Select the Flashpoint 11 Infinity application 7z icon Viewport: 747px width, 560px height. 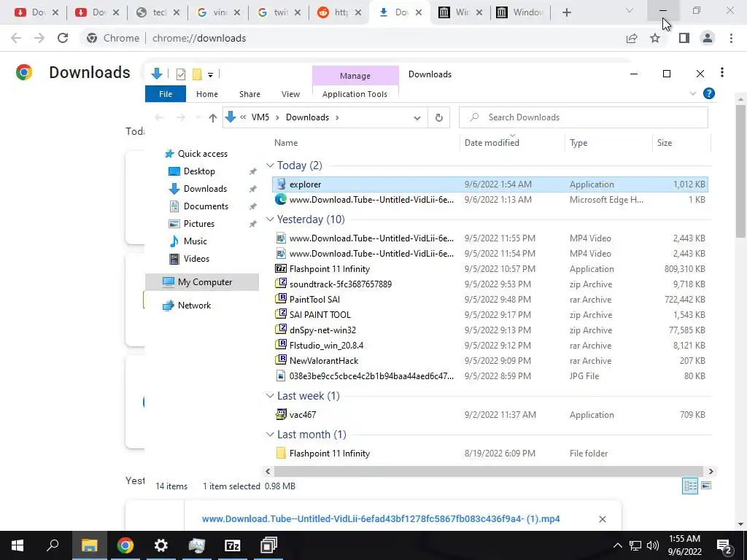point(281,268)
